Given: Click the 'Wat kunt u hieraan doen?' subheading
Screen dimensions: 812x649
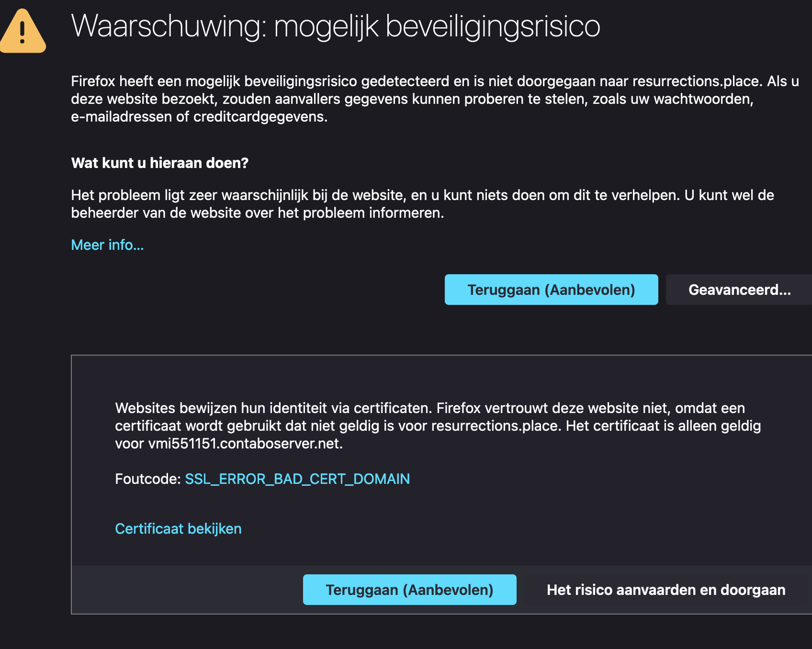Looking at the screenshot, I should pyautogui.click(x=160, y=163).
